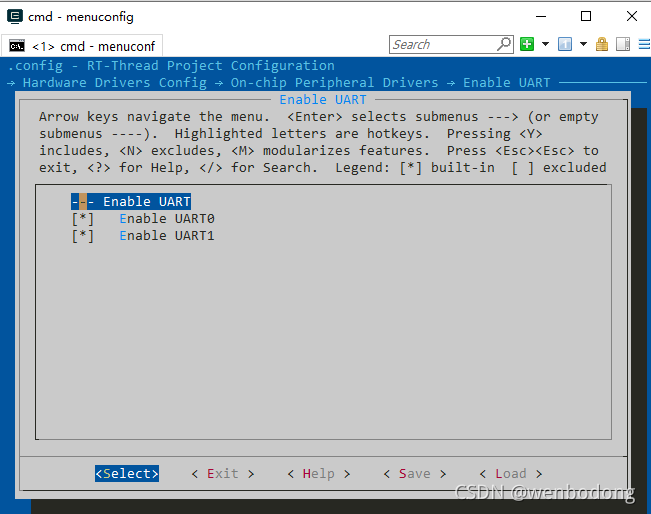Open the new console dropdown arrow

(545, 45)
